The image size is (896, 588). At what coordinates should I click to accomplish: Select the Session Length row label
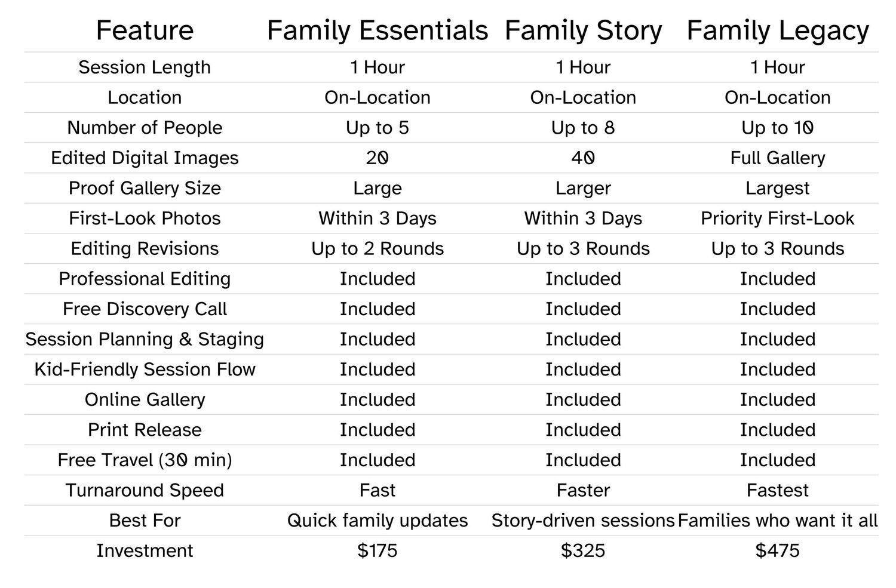pyautogui.click(x=145, y=67)
